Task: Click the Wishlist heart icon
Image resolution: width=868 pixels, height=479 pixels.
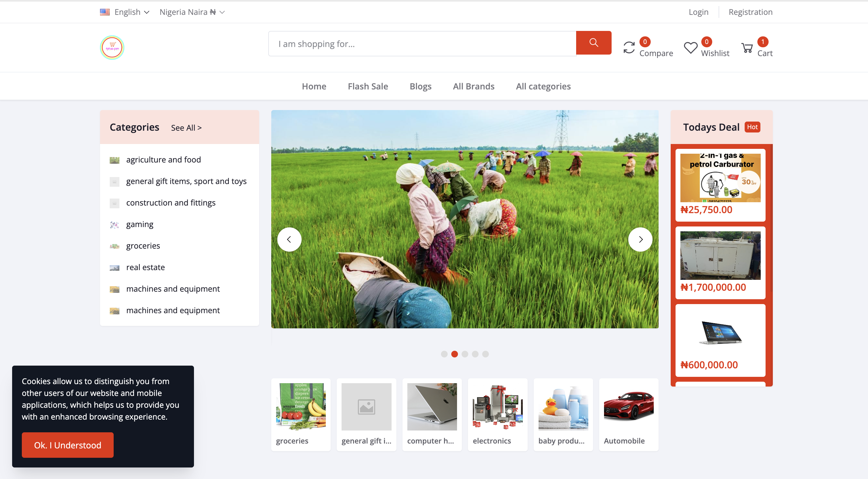Action: (x=690, y=48)
